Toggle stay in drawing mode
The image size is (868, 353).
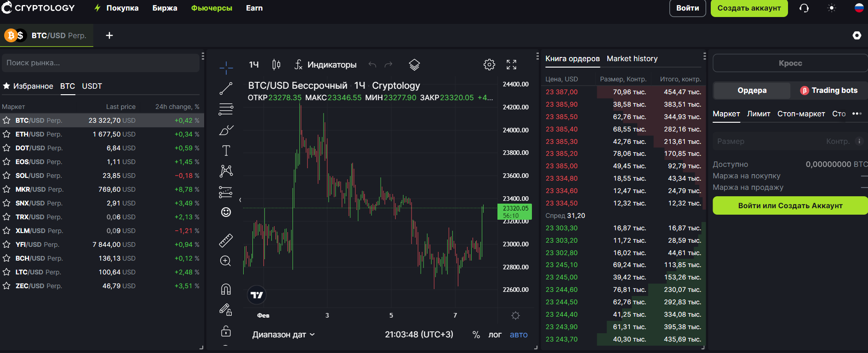pos(226,310)
